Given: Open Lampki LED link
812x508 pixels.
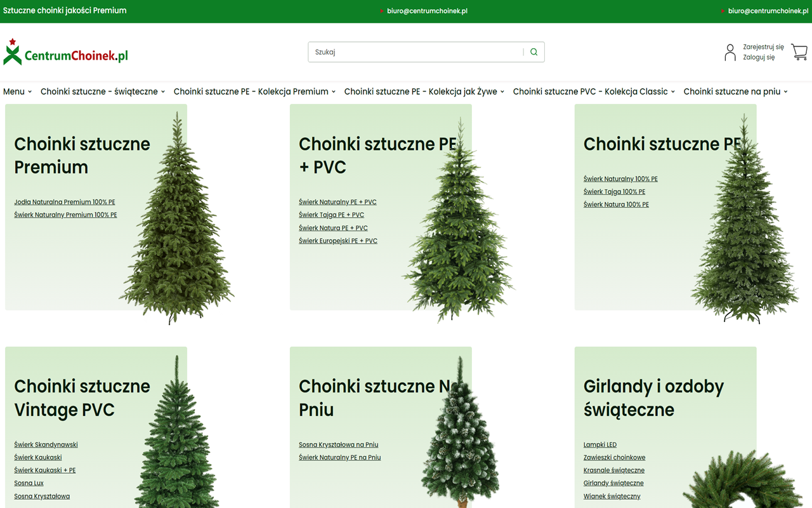Looking at the screenshot, I should (x=600, y=444).
